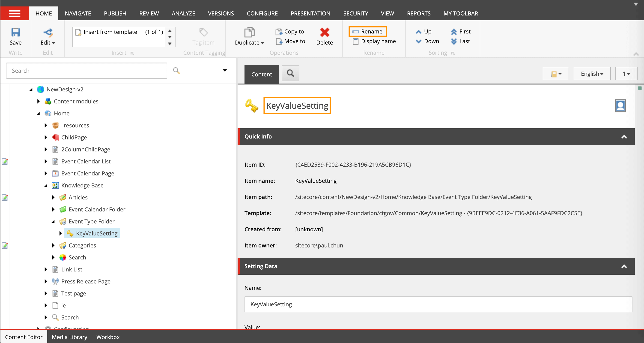Click the red Delete X icon
The image size is (644, 343).
pos(324,33)
